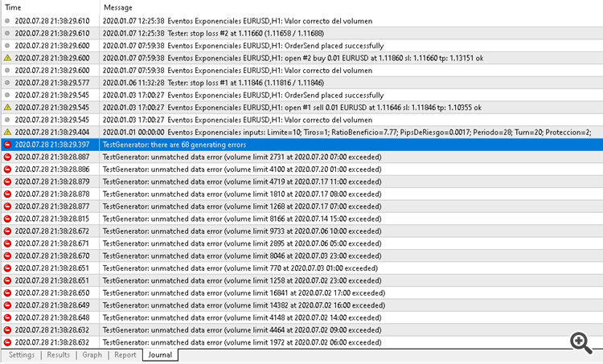The width and height of the screenshot is (603, 364).
Task: Click warning icon of open #1 sell row
Action: pos(7,107)
